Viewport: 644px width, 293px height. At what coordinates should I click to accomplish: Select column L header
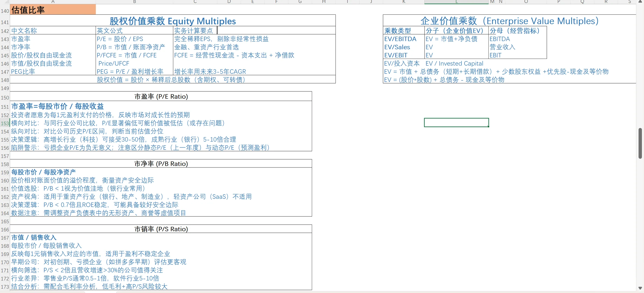[x=456, y=2]
